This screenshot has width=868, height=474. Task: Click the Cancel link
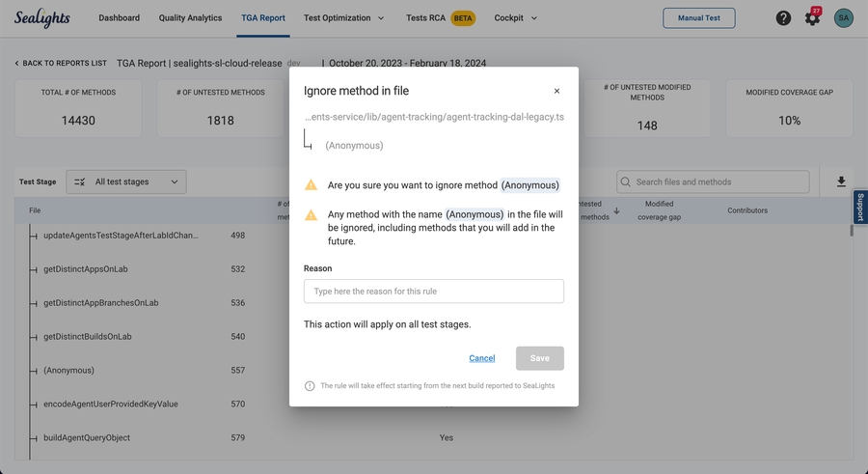click(481, 358)
